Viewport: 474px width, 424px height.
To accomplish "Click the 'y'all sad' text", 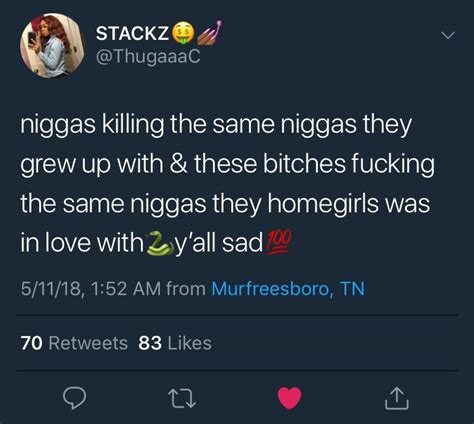I will pyautogui.click(x=219, y=243).
